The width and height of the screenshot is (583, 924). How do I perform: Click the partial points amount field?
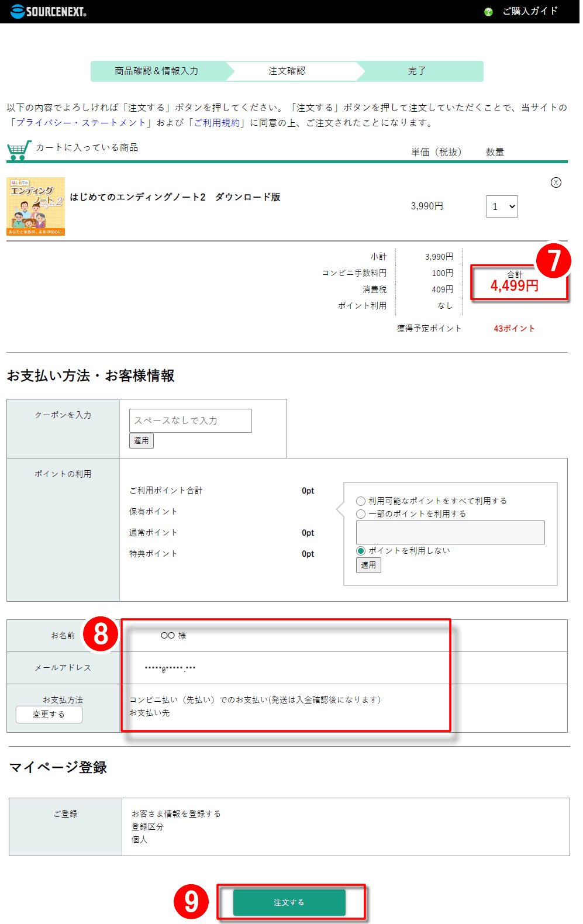[x=450, y=532]
